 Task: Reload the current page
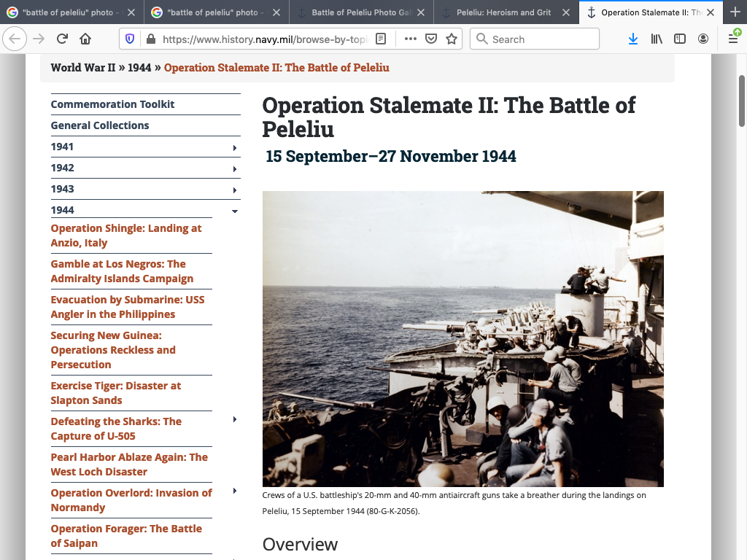(x=62, y=39)
